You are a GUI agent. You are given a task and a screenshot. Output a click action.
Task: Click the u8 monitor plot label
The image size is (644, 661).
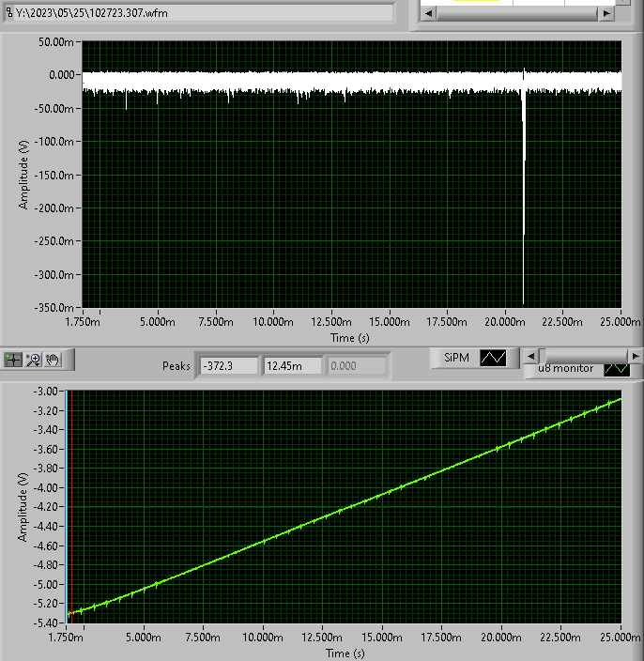(x=565, y=368)
